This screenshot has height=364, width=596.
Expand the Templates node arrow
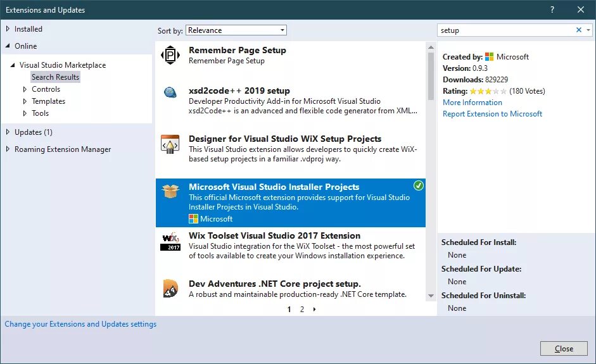tap(25, 101)
